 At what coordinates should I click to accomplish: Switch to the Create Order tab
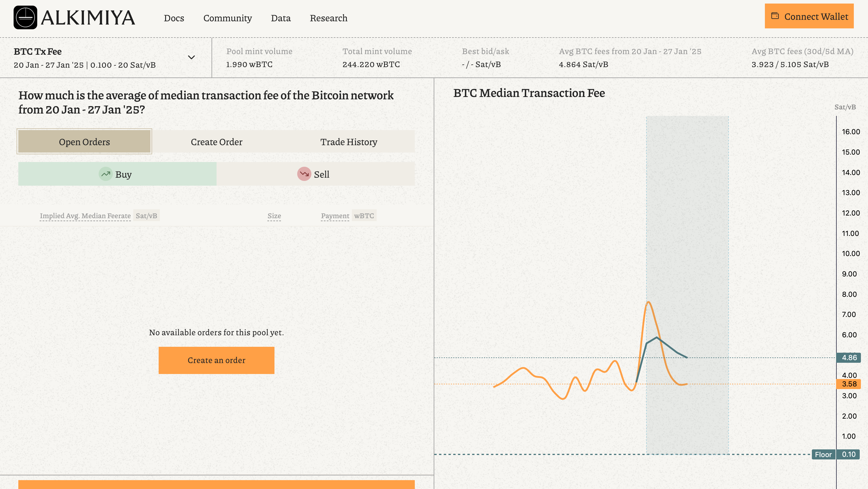coord(216,142)
